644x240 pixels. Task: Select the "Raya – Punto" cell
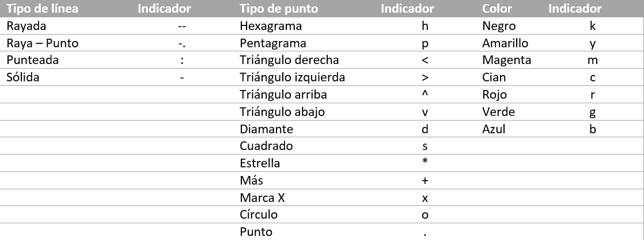[42, 43]
